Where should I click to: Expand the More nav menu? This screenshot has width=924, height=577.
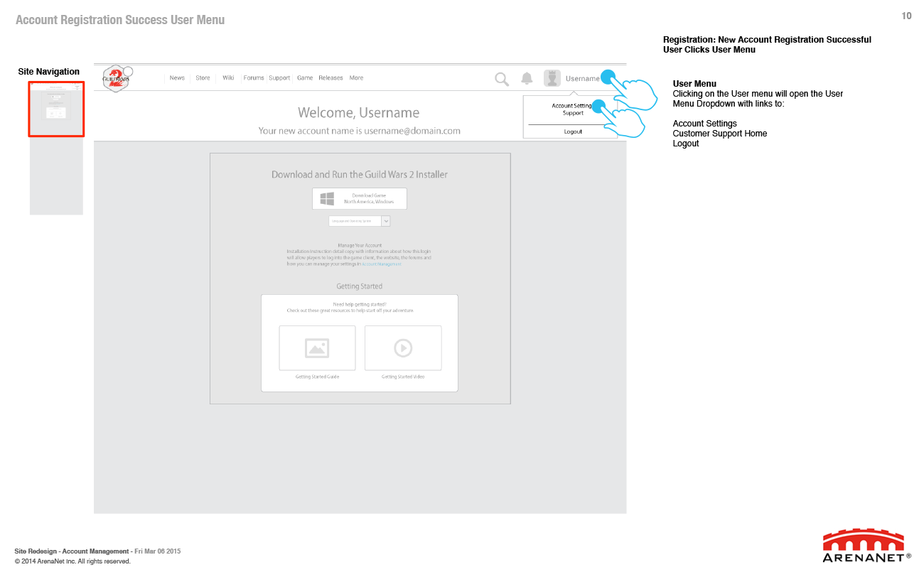[356, 78]
